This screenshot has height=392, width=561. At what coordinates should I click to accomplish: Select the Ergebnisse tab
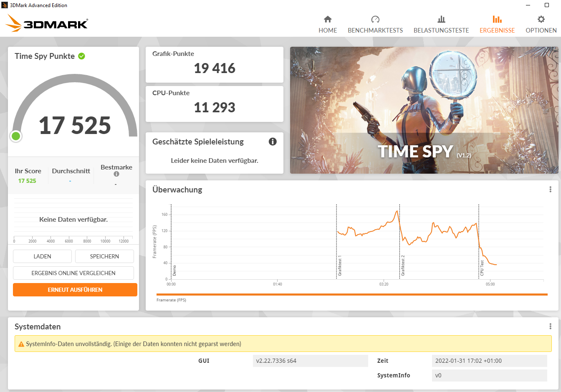pos(497,25)
